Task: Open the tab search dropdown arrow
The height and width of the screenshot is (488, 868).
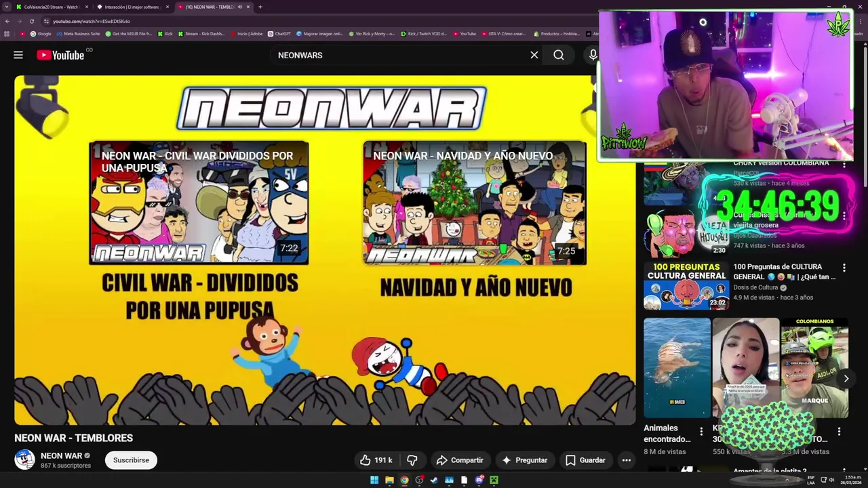Action: tap(7, 7)
